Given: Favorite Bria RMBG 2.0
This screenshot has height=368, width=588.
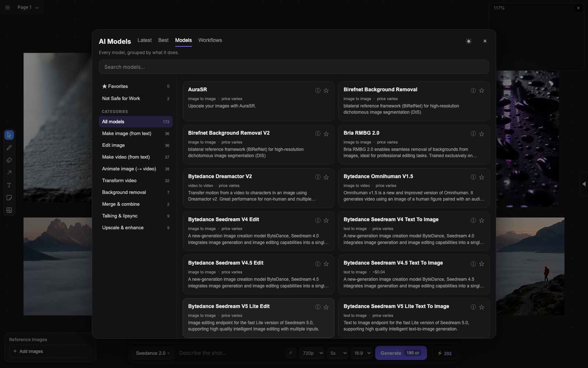Looking at the screenshot, I should (481, 134).
